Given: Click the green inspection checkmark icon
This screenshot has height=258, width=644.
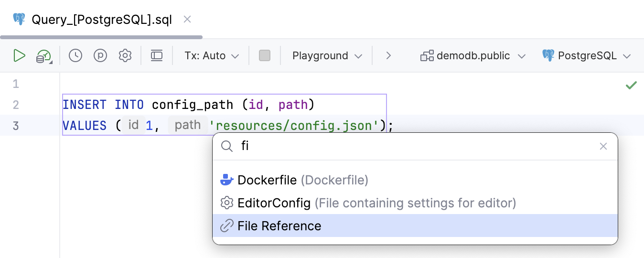Looking at the screenshot, I should (632, 85).
